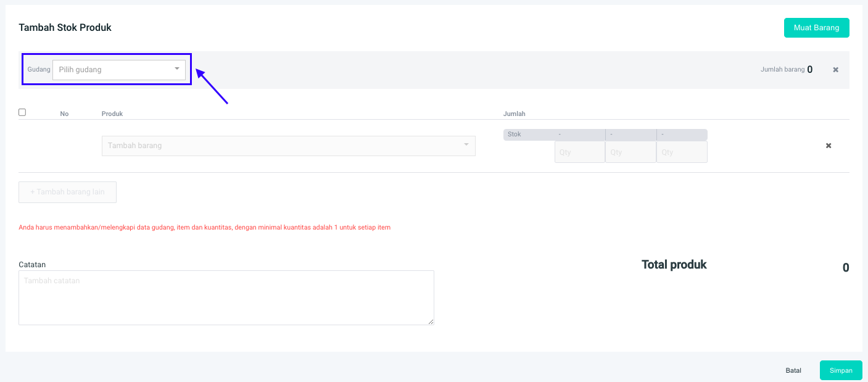Click the first Qty input field
868x382 pixels.
pos(579,152)
